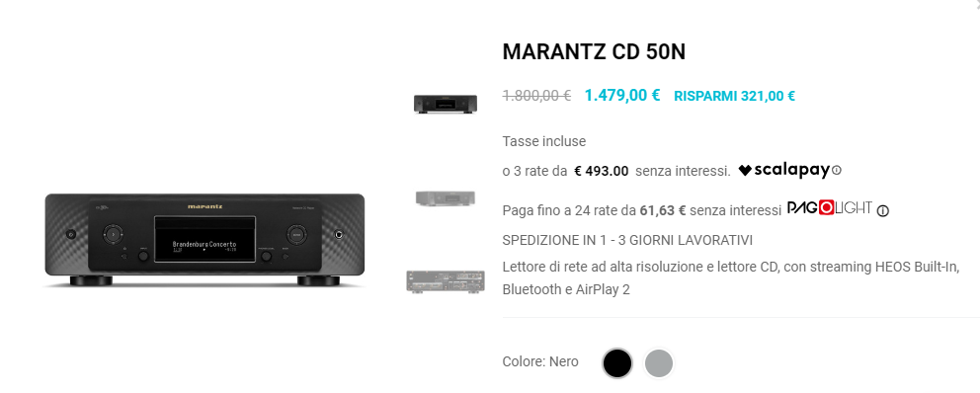The width and height of the screenshot is (980, 393).
Task: Click the 61,63 € installment amount
Action: tap(663, 211)
